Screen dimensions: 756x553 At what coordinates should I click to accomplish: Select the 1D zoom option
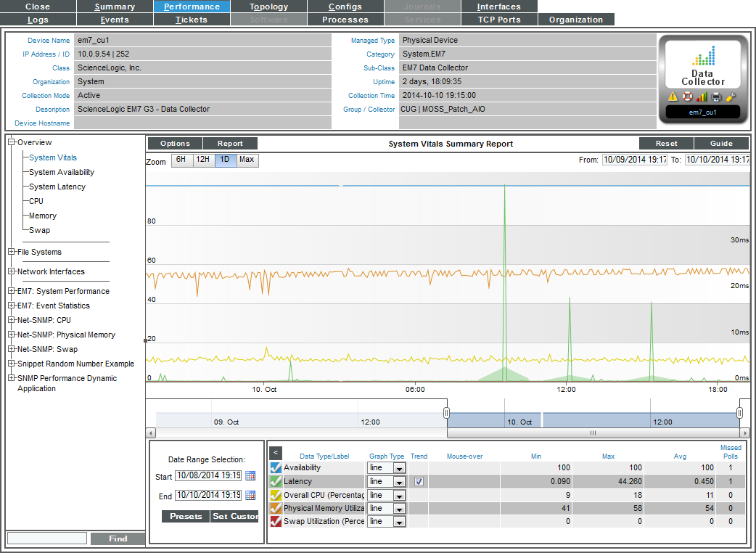pyautogui.click(x=225, y=160)
